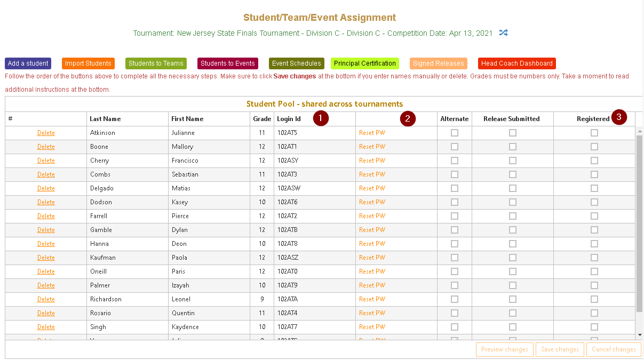Open Principal Certification page
644x360 pixels.
click(x=365, y=63)
